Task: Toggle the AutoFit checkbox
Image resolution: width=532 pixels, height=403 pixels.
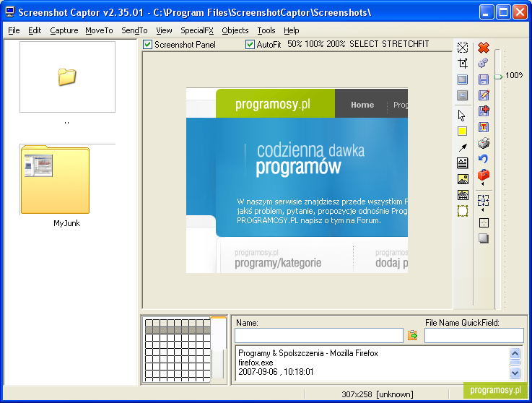Action: point(250,45)
